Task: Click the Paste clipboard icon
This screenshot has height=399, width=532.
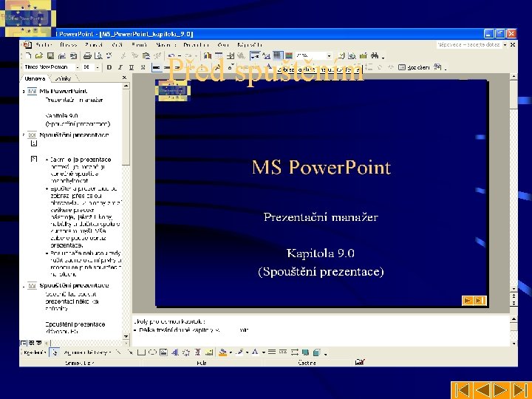Action: [x=146, y=55]
